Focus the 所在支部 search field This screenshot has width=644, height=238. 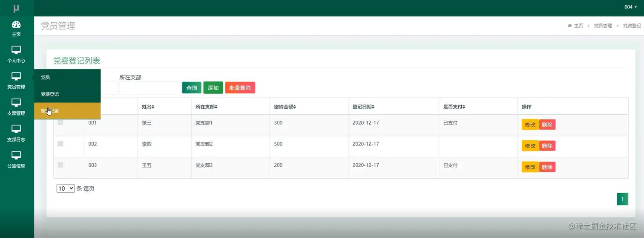[149, 88]
